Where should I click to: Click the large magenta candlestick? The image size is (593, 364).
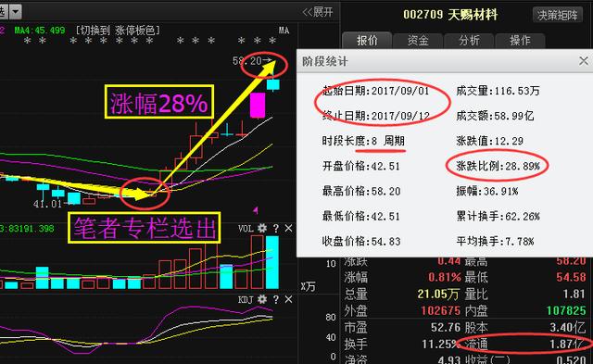tap(258, 105)
